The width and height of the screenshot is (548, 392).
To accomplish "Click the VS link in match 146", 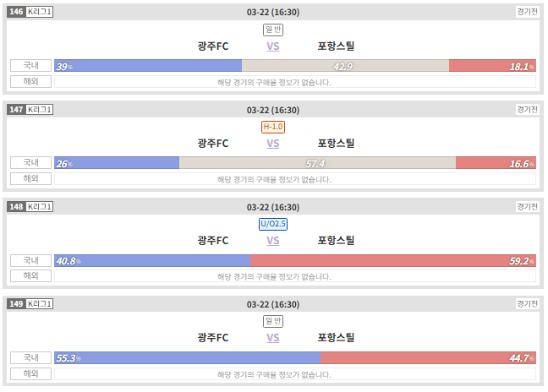I will pyautogui.click(x=273, y=46).
